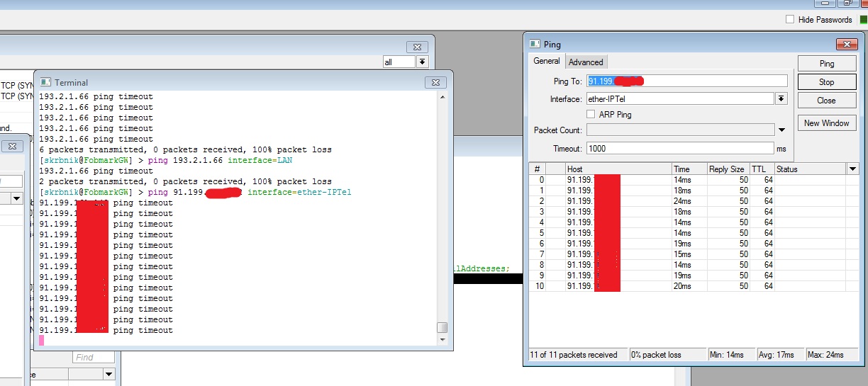
Task: Click the Ping window title bar icon
Action: pos(535,44)
